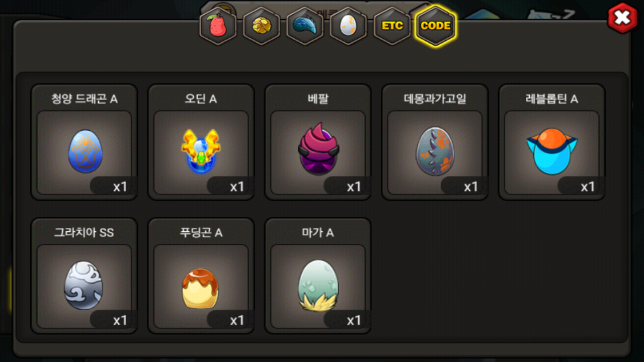Click the x1 count on 푸딩곤 A card

(237, 320)
